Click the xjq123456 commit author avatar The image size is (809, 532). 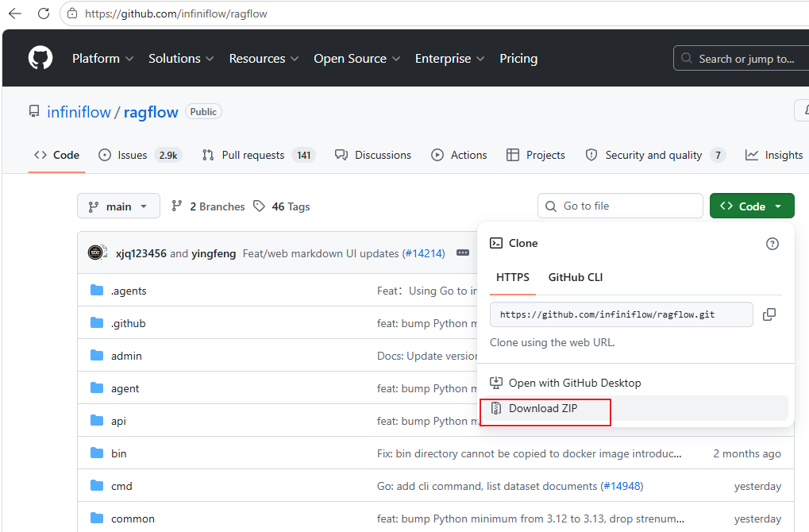point(96,253)
